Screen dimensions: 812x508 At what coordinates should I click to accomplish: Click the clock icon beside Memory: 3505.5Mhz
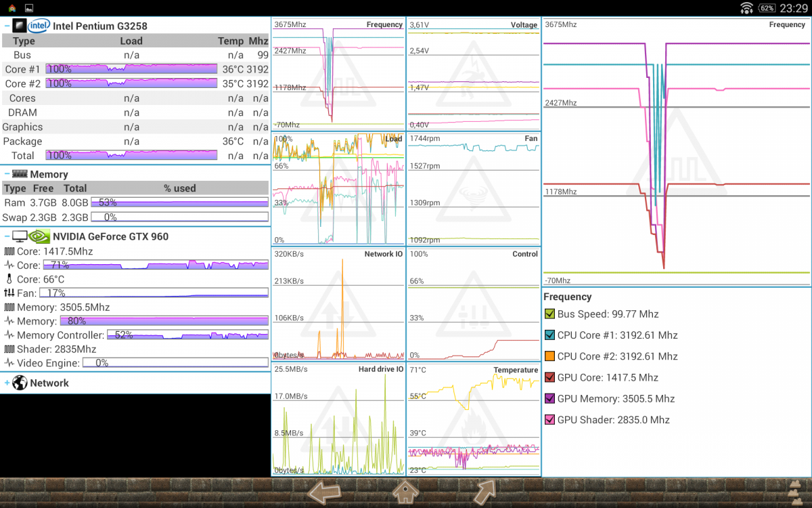pos(9,307)
